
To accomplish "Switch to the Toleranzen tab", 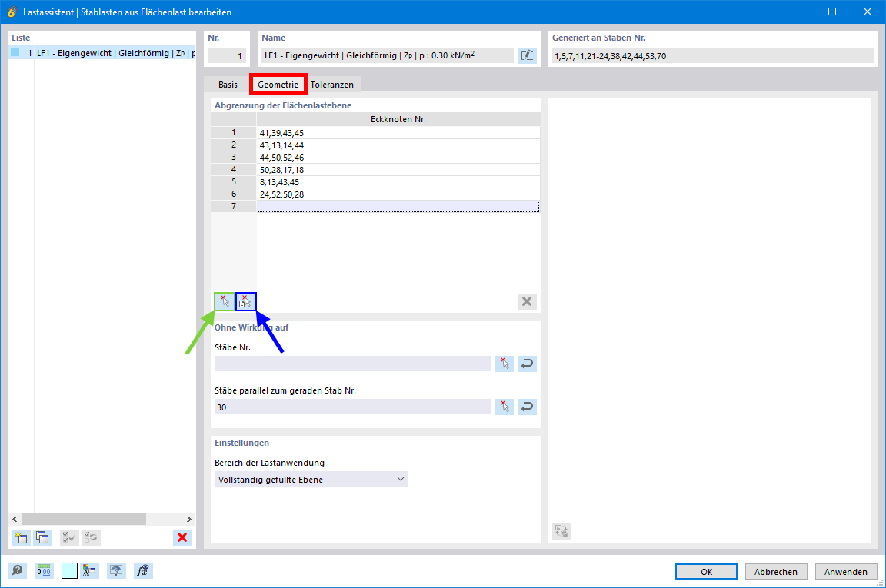I will tap(331, 84).
